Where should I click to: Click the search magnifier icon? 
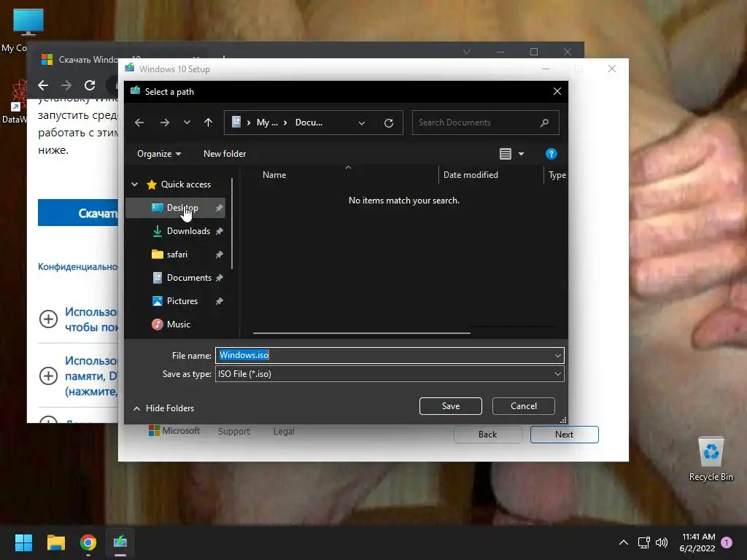click(544, 122)
